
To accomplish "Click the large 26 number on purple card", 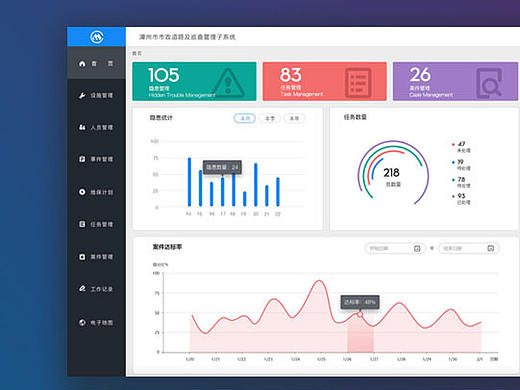I will (420, 75).
